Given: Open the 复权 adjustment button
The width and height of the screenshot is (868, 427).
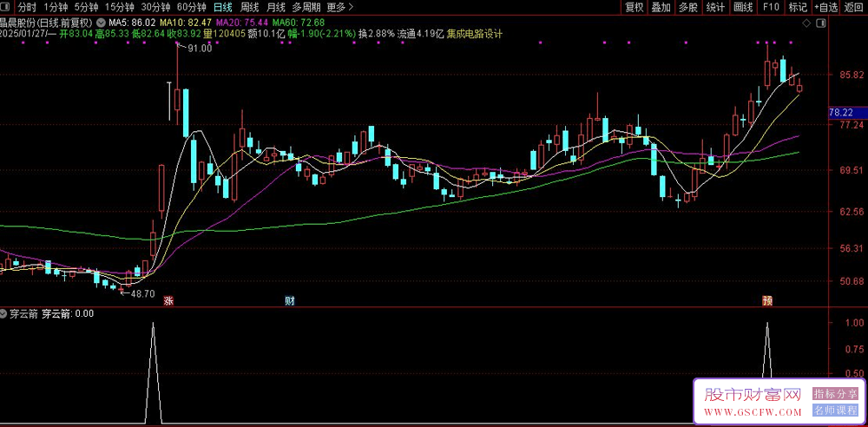Looking at the screenshot, I should 634,7.
